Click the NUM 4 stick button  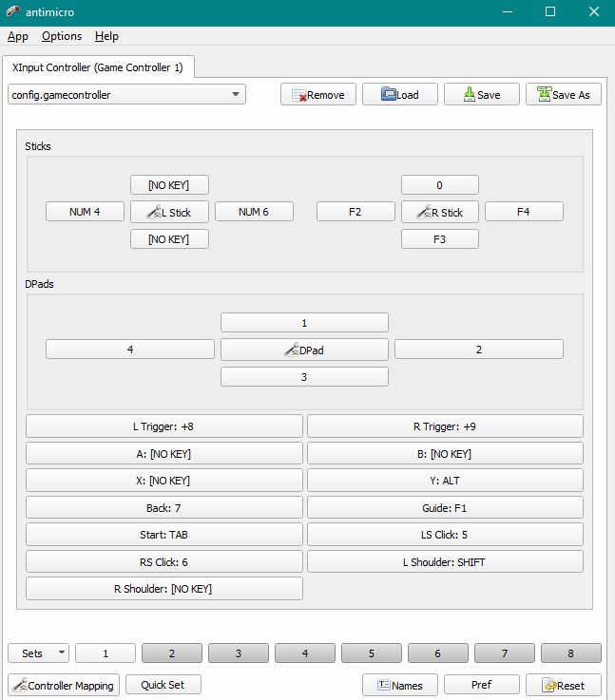tap(85, 212)
